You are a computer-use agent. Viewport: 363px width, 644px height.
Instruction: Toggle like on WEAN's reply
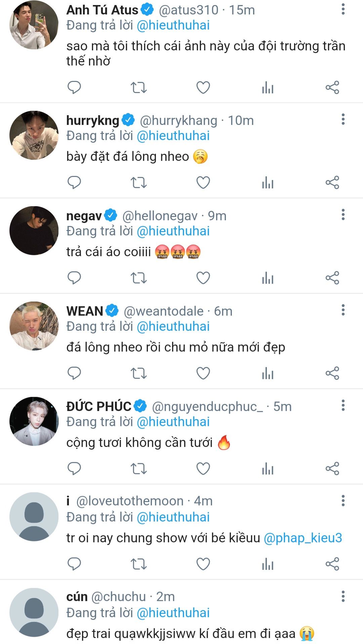click(203, 373)
